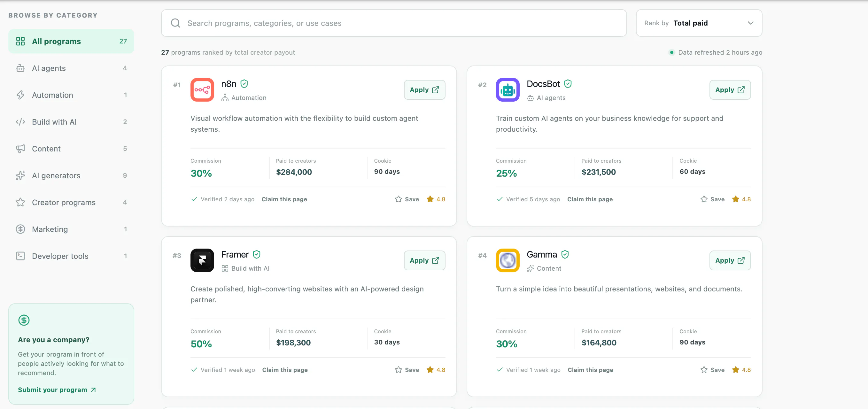Claim the DocsBot page
868x409 pixels.
(x=590, y=199)
